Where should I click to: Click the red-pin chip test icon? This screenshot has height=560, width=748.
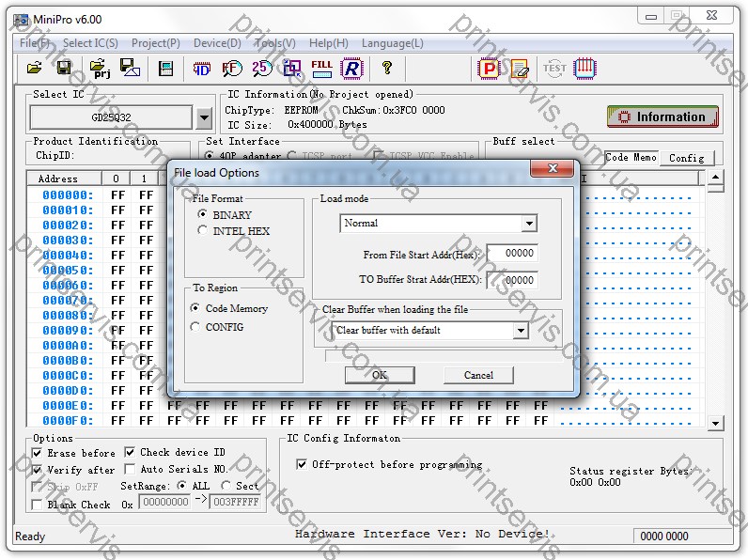coord(584,69)
